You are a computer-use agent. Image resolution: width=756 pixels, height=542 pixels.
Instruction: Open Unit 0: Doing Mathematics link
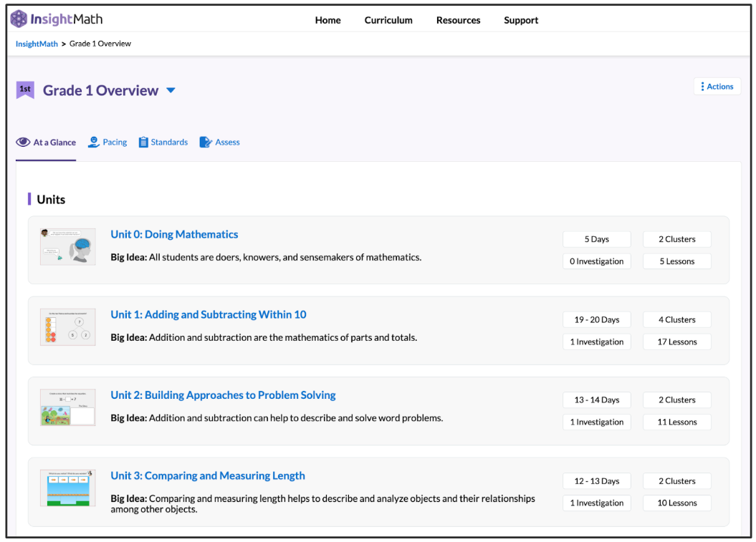point(174,234)
